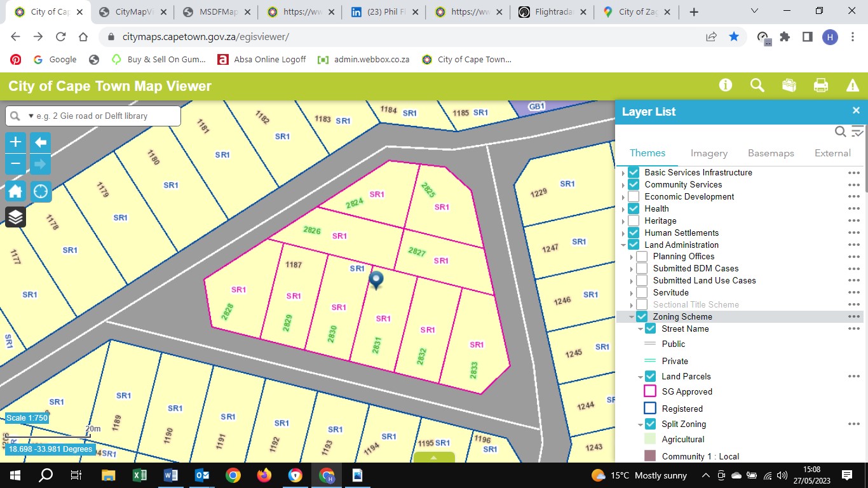This screenshot has width=868, height=488.
Task: Open the Chrome extensions puzzle icon
Action: (785, 37)
